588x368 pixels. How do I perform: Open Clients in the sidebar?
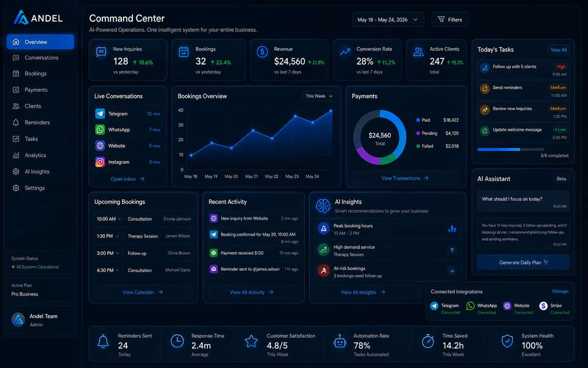tap(40, 106)
